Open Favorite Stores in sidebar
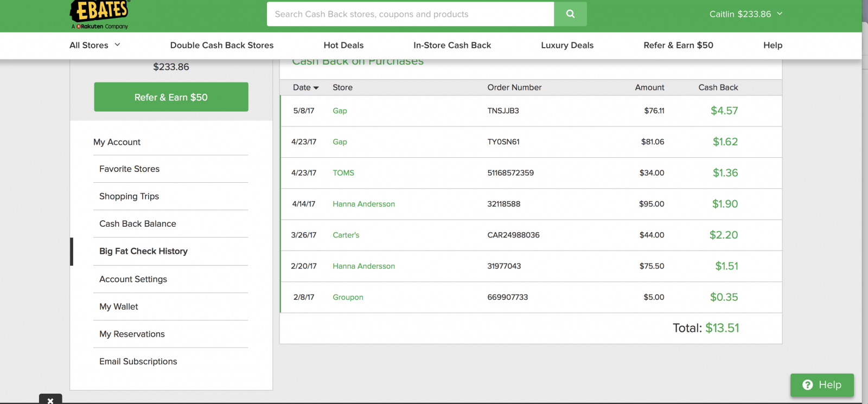 pos(129,169)
